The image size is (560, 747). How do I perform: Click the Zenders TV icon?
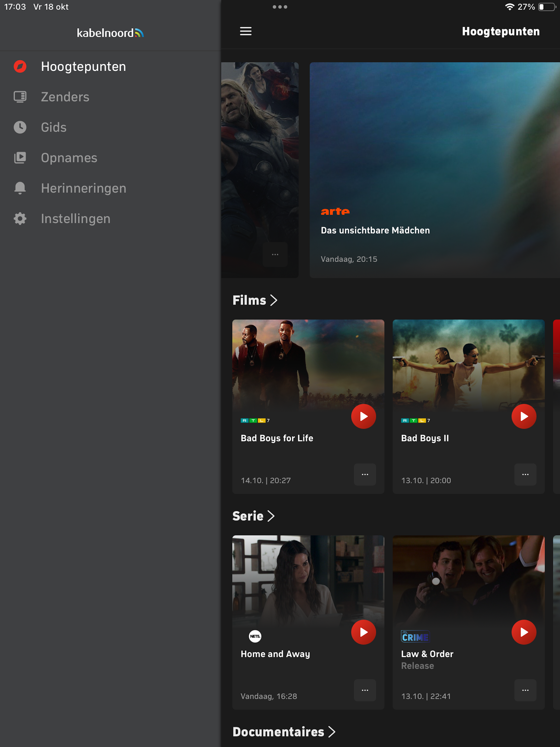coord(20,97)
